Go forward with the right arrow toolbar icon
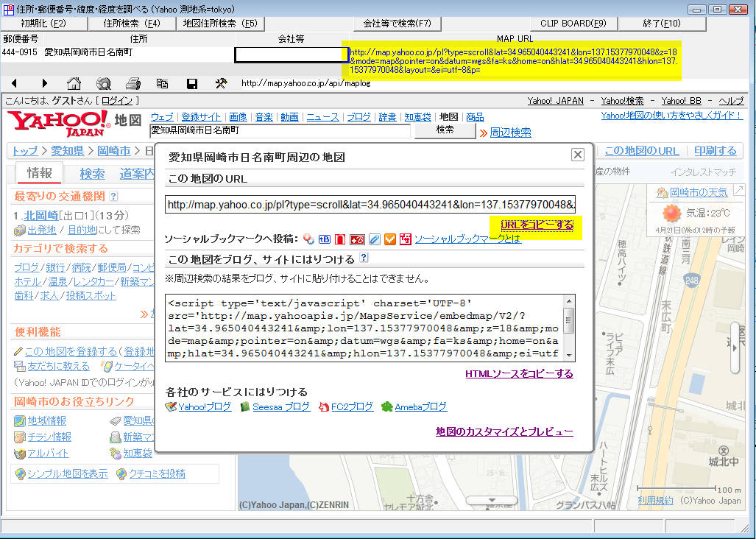The image size is (756, 539). coord(44,83)
